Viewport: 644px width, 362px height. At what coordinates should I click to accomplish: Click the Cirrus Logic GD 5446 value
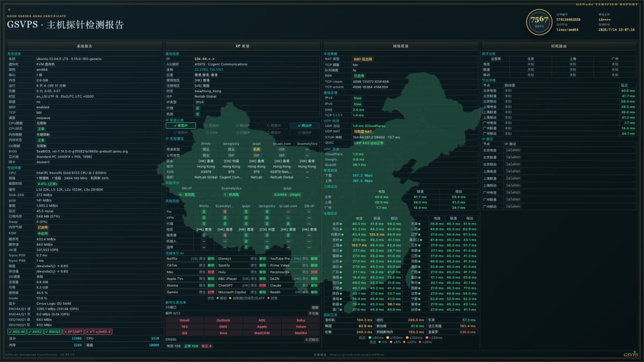55,303
